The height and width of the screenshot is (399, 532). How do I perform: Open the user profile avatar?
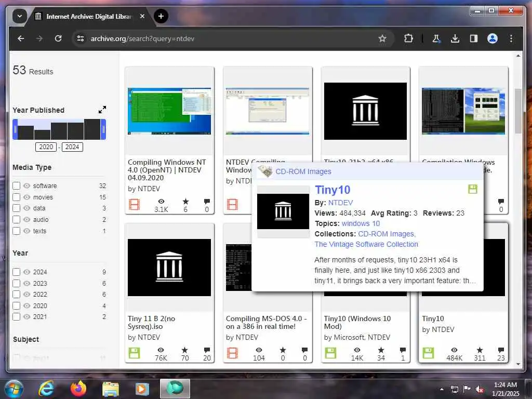coord(493,38)
